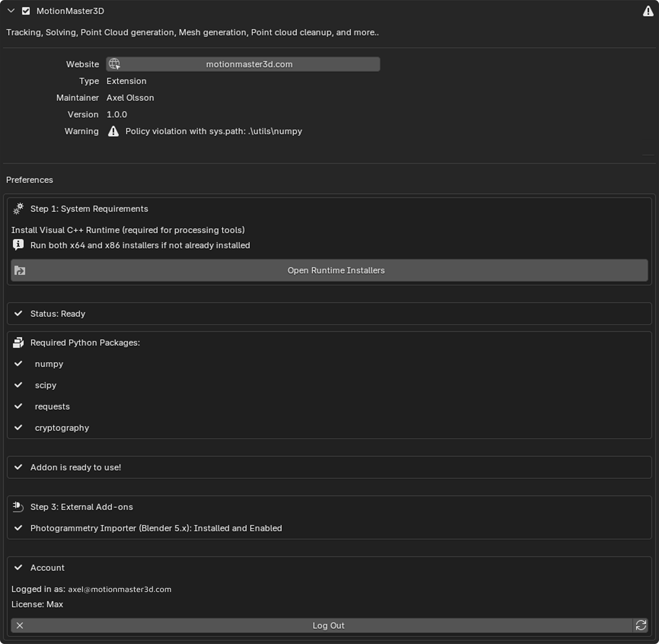659x644 pixels.
Task: Click the X icon on the Log Out bar
Action: pos(20,626)
